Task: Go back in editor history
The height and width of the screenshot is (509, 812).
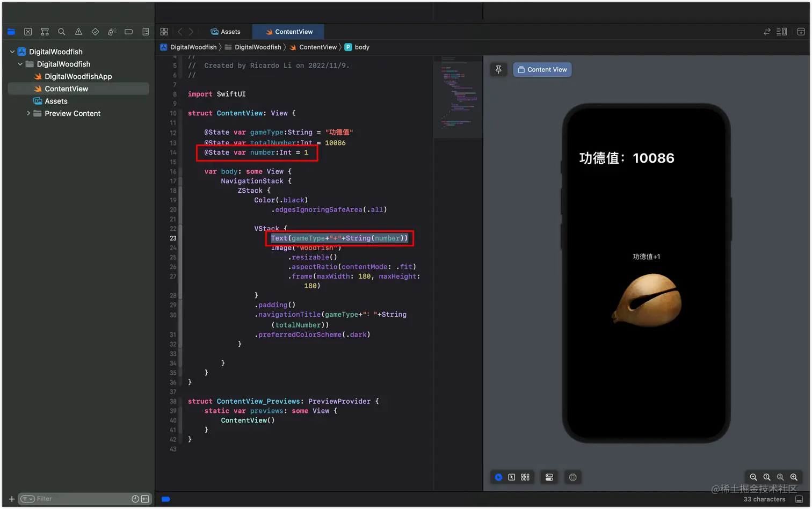Action: [x=180, y=32]
